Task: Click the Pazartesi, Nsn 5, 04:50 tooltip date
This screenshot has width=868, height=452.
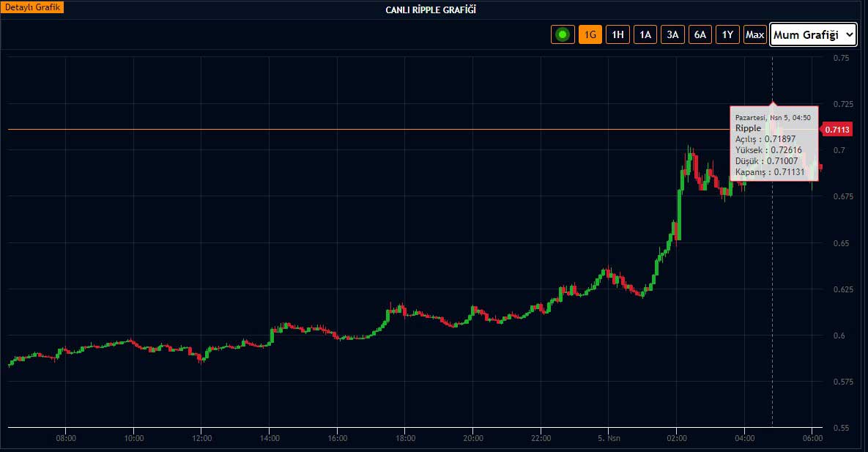Action: point(773,118)
